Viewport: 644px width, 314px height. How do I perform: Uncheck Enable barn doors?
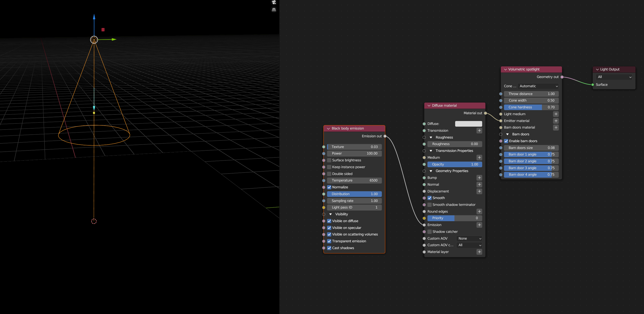506,141
